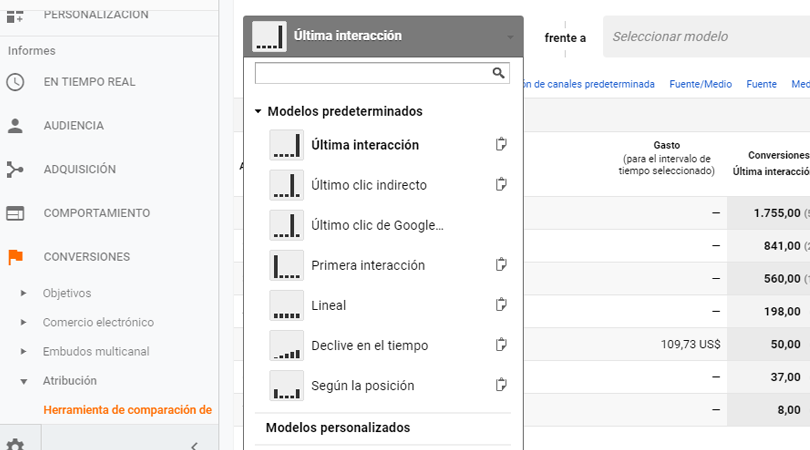Click the 109,73 US$ spend value
This screenshot has width=810, height=450.
(x=691, y=345)
